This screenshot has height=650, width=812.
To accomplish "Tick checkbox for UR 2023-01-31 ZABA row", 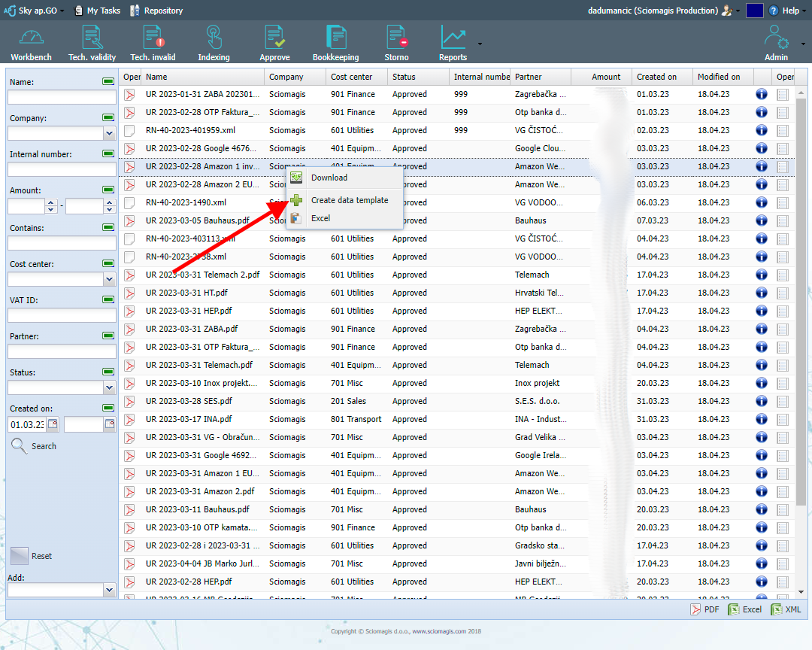I will [783, 94].
